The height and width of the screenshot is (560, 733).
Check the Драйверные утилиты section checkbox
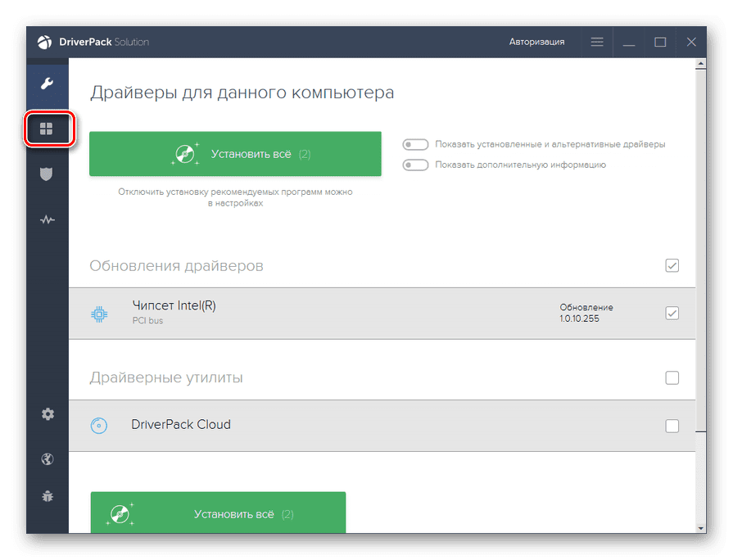tap(672, 377)
